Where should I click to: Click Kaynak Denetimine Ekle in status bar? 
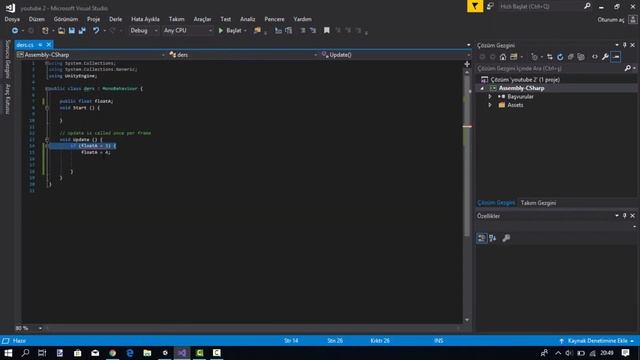click(x=597, y=341)
